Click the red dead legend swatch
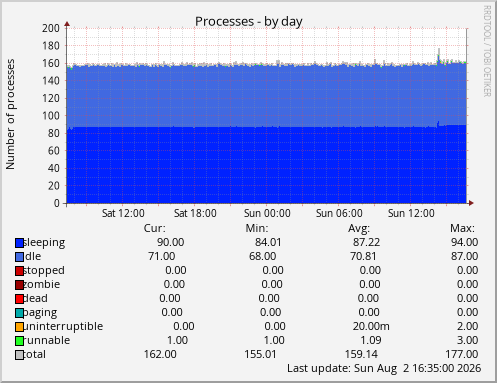 [x=19, y=299]
